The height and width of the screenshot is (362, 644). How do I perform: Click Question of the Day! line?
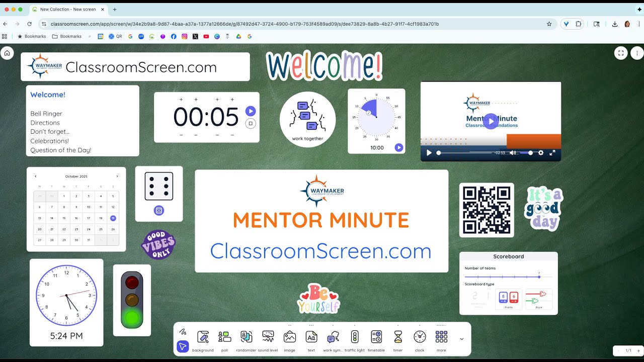[x=61, y=150]
